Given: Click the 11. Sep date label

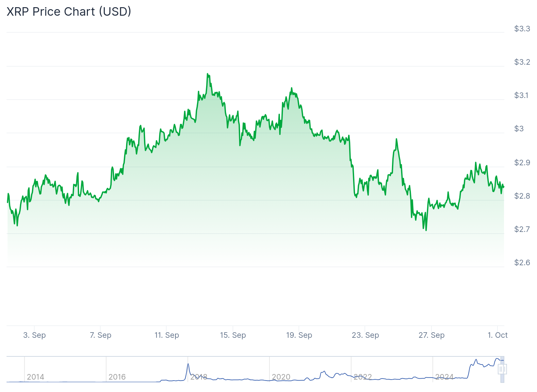Looking at the screenshot, I should pyautogui.click(x=167, y=335).
